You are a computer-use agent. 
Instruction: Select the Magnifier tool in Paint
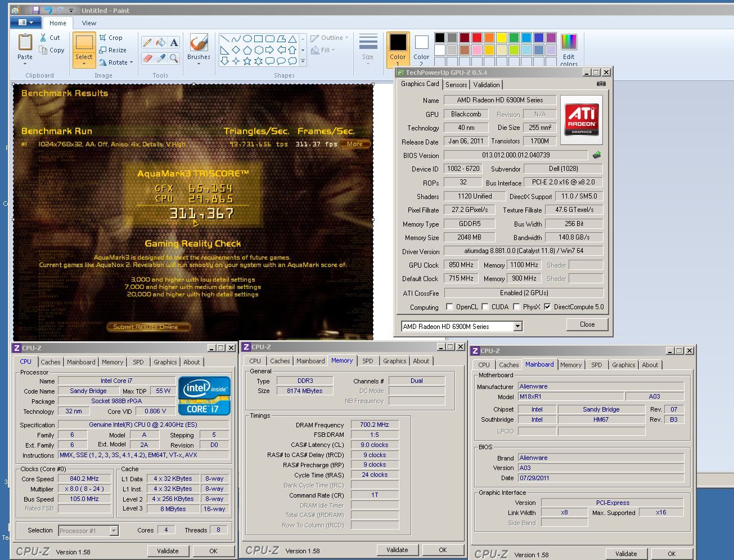(174, 58)
